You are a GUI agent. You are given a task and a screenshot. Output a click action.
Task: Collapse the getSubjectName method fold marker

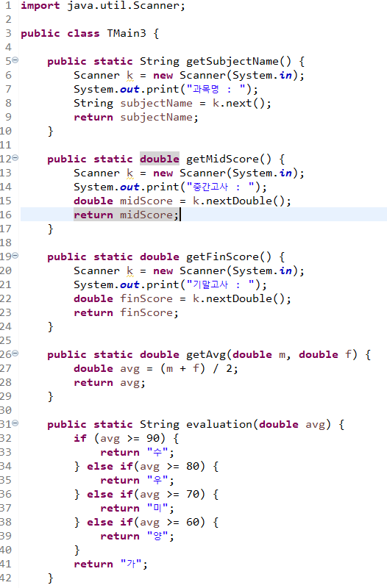point(15,60)
